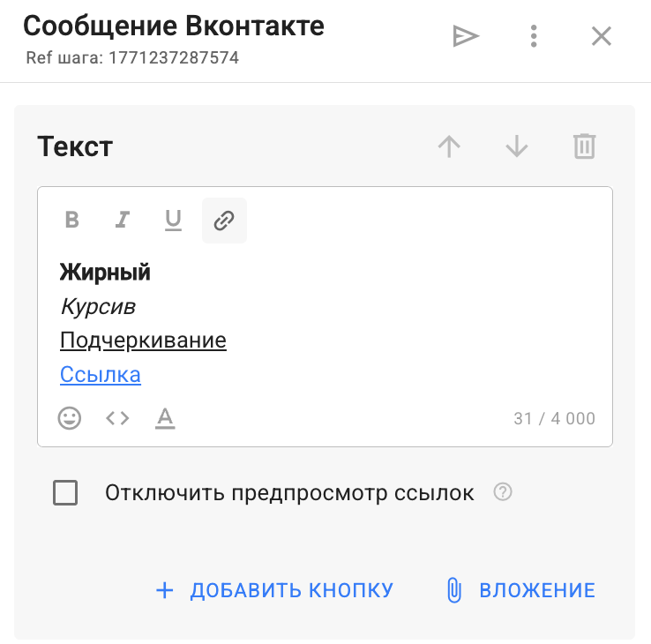Move the Текст block down

click(517, 146)
